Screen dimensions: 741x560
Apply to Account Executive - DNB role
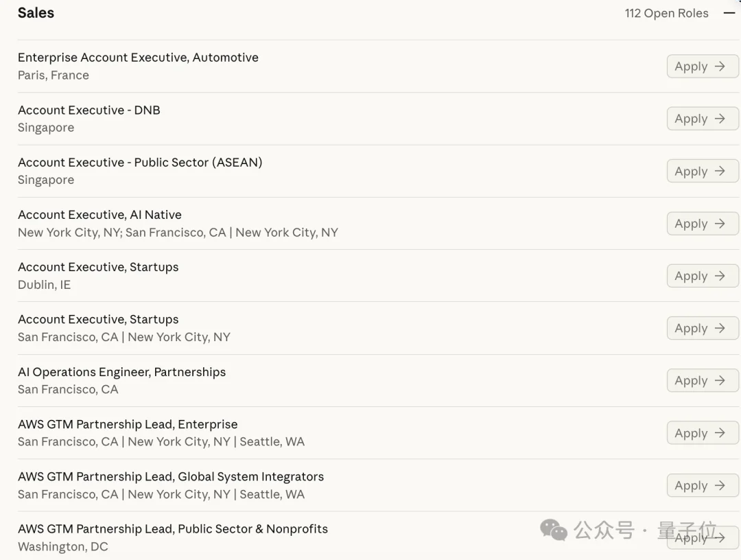click(x=703, y=119)
